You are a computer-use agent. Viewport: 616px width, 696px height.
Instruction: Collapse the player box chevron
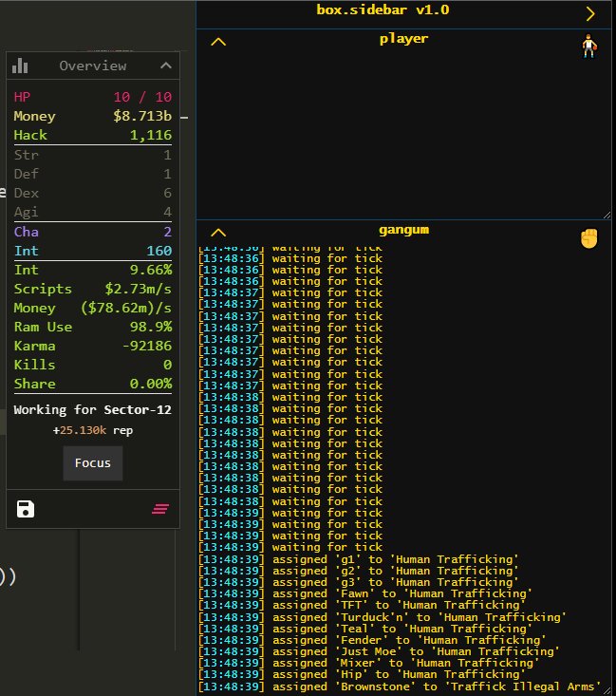pyautogui.click(x=218, y=42)
